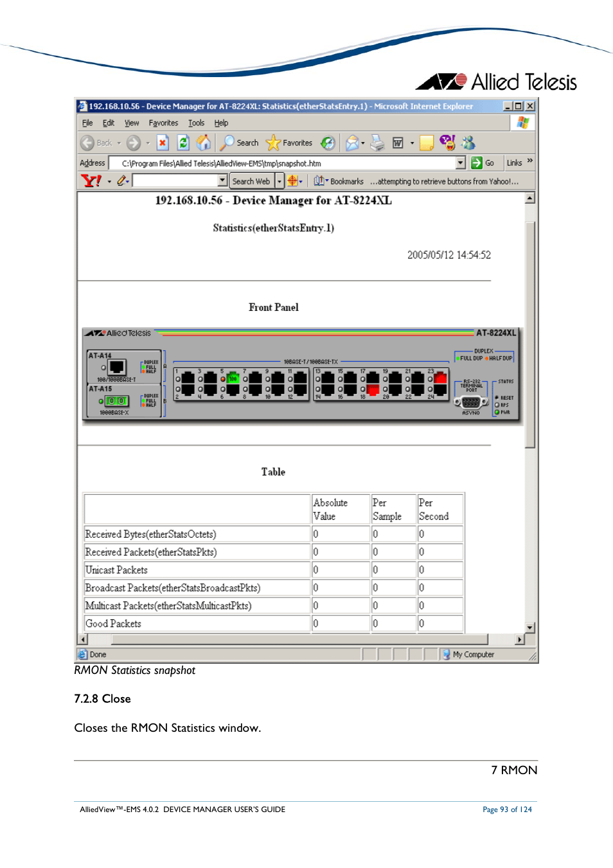Click the green active port 7 on the switch
The image size is (613, 868).
[x=233, y=378]
